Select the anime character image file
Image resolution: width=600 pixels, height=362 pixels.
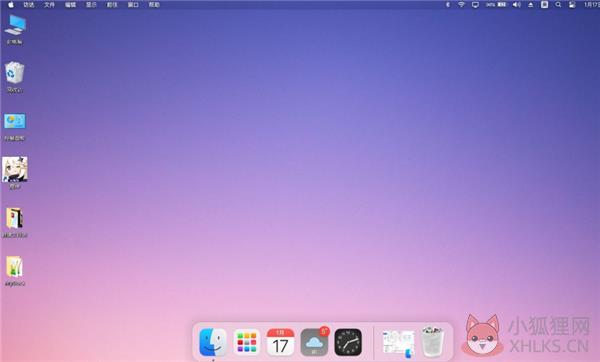15,172
